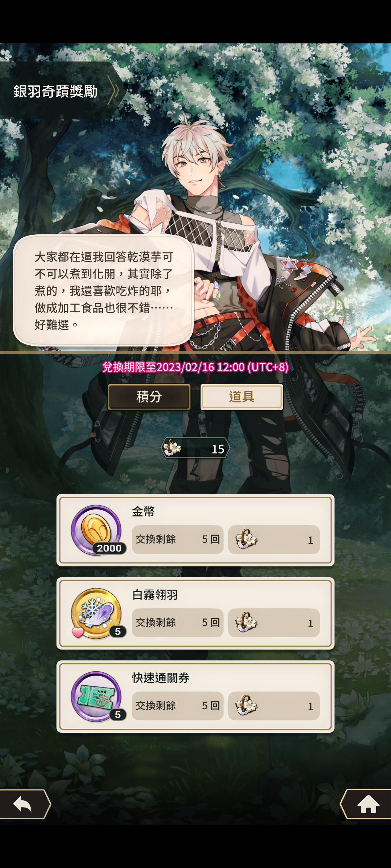The image size is (391, 868).
Task: Tap flower cost icon in 金幣 row
Action: click(x=246, y=539)
